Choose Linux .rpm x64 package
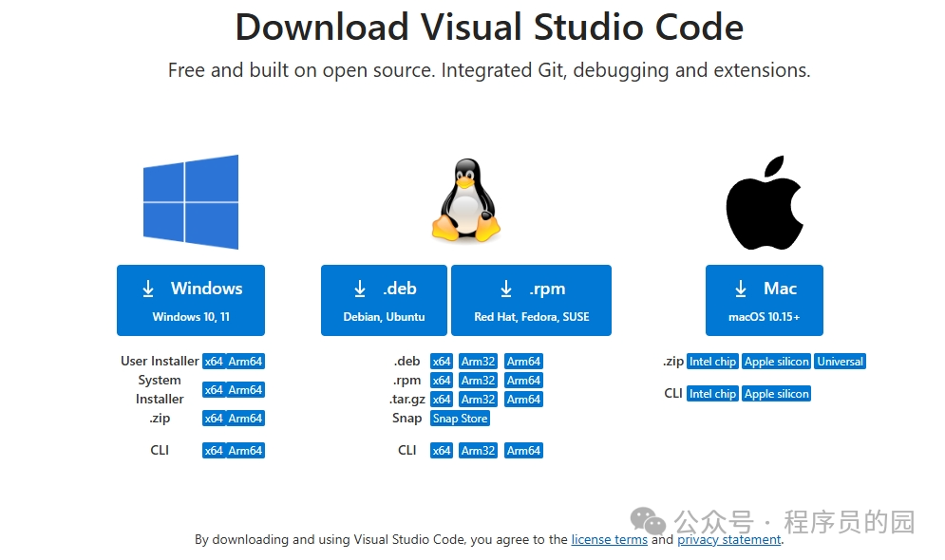The height and width of the screenshot is (560, 945). [x=442, y=381]
